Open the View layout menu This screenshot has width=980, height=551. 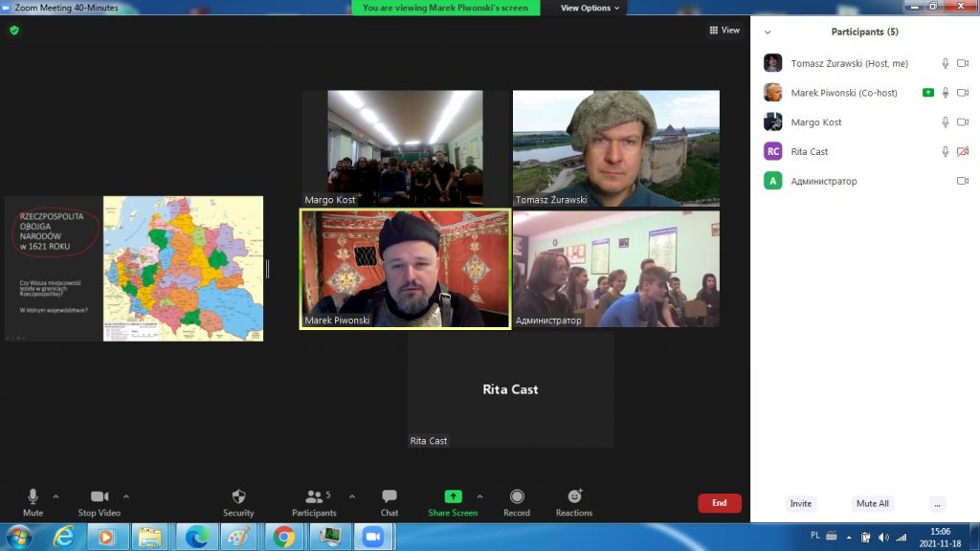click(x=724, y=31)
